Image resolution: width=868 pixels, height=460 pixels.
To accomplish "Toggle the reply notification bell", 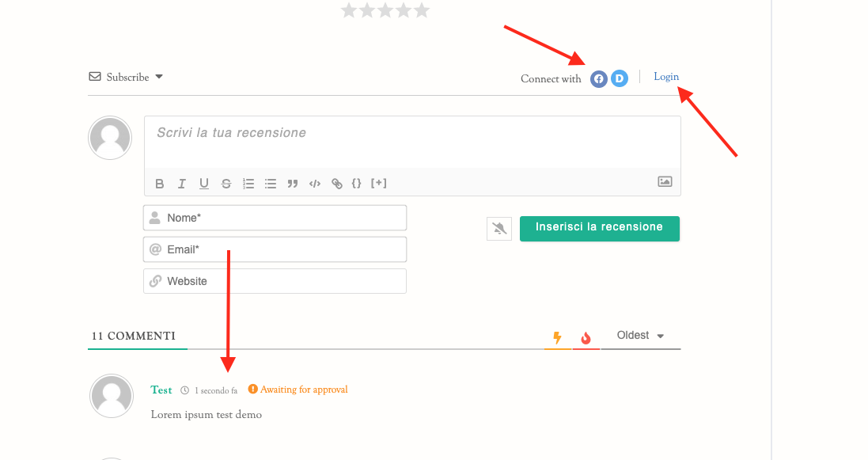I will click(499, 228).
